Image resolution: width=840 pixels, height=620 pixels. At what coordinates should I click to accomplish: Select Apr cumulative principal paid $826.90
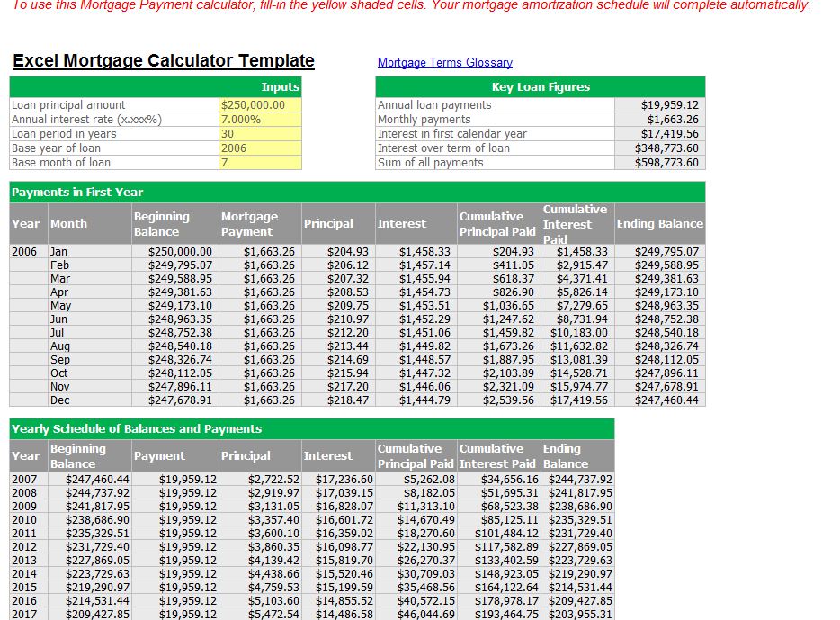tap(499, 292)
